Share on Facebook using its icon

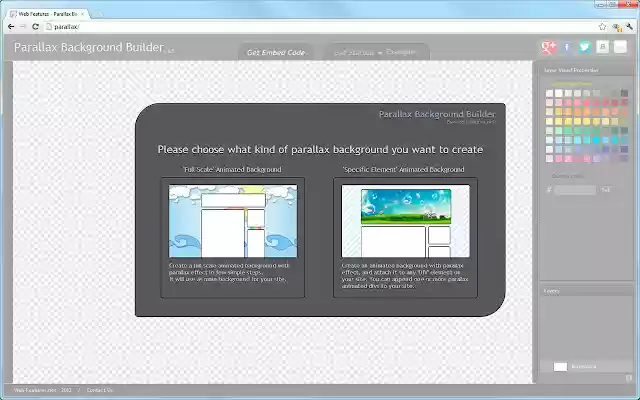(x=567, y=47)
